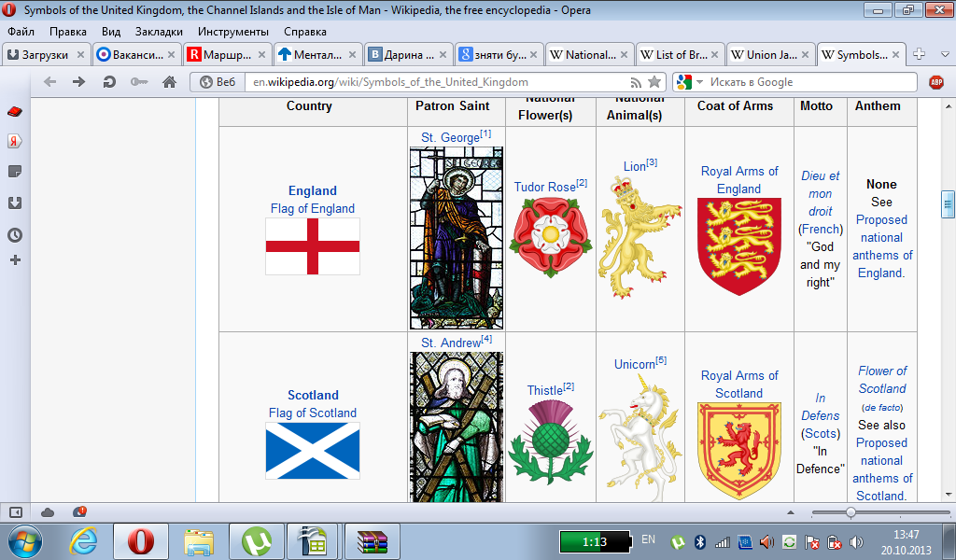
Task: Close the Вакансии tab
Action: pyautogui.click(x=172, y=55)
